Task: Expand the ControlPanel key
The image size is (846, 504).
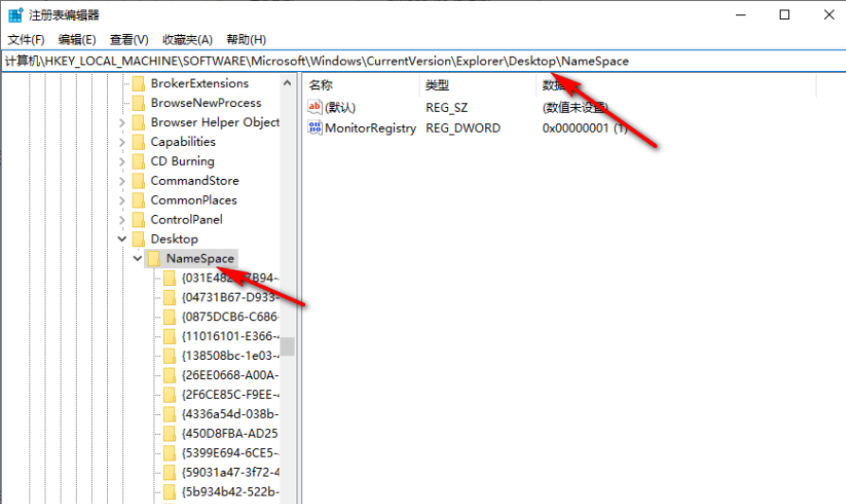Action: point(122,220)
